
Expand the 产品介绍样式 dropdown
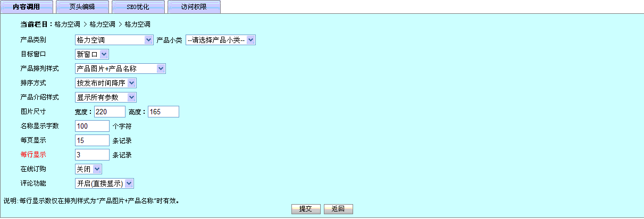[x=106, y=97]
